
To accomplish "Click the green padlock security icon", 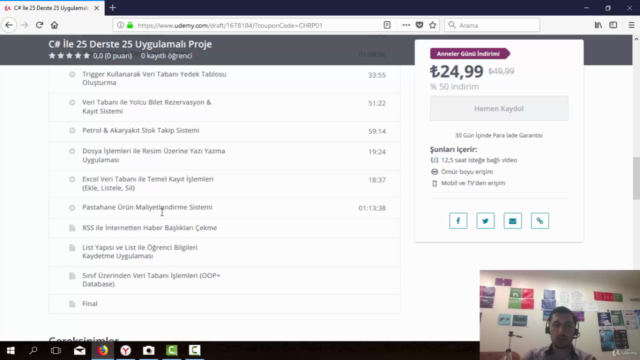I will point(130,25).
